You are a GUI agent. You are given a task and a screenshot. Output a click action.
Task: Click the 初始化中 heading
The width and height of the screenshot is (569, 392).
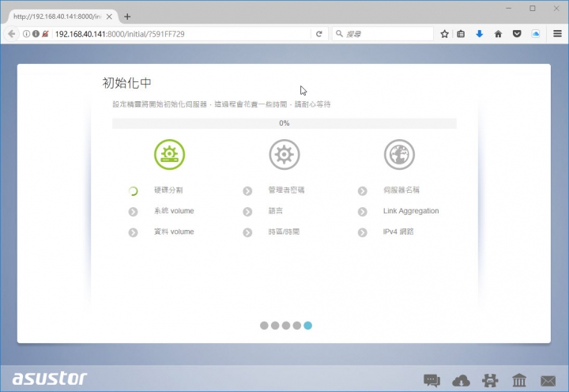(x=126, y=83)
